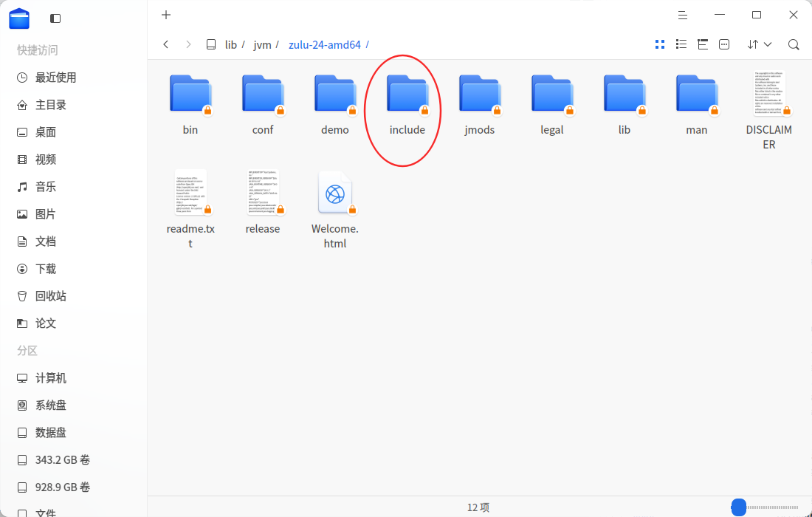Select the DISCLAIMER file thumbnail
812x517 pixels.
(769, 93)
